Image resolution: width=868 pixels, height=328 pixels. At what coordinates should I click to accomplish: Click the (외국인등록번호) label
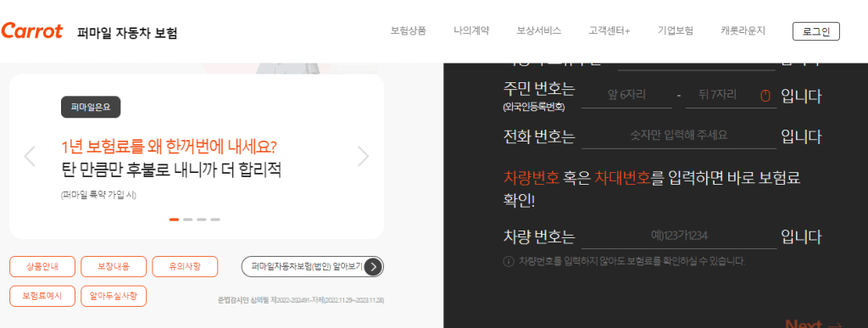(534, 108)
